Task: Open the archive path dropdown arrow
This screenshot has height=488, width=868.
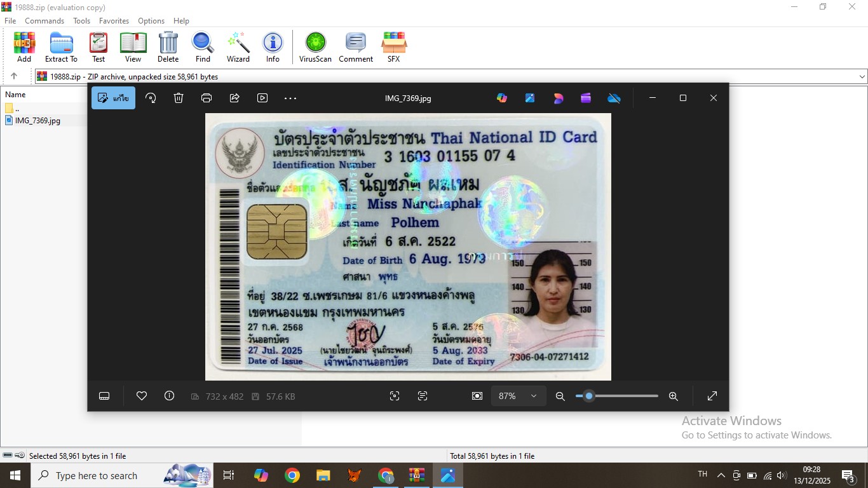Action: (862, 76)
